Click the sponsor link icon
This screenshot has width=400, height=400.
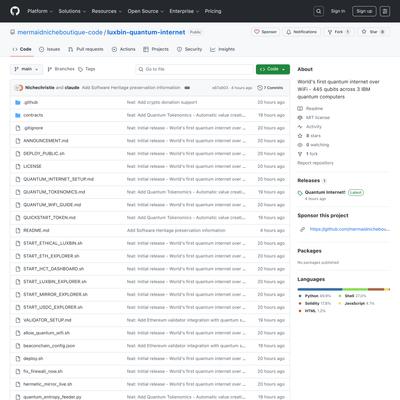pos(302,229)
